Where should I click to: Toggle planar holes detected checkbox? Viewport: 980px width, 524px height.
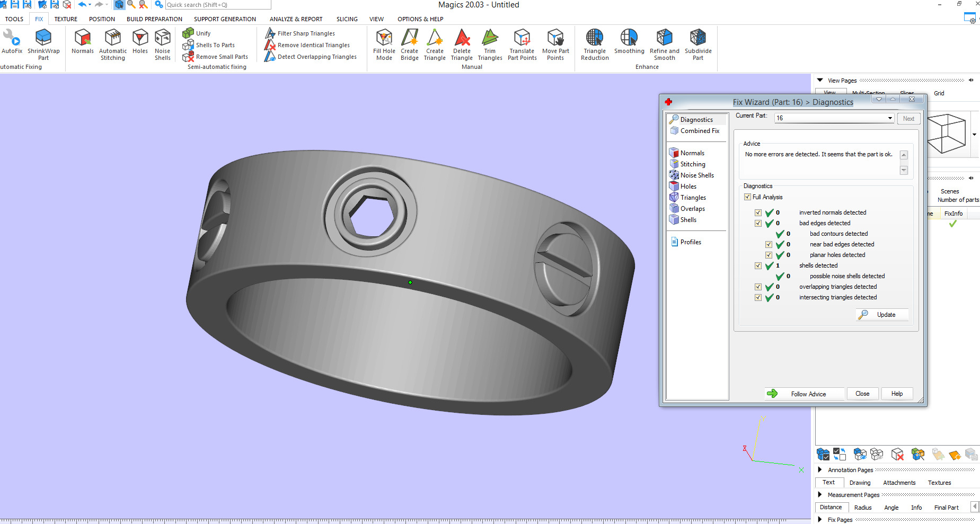(769, 255)
